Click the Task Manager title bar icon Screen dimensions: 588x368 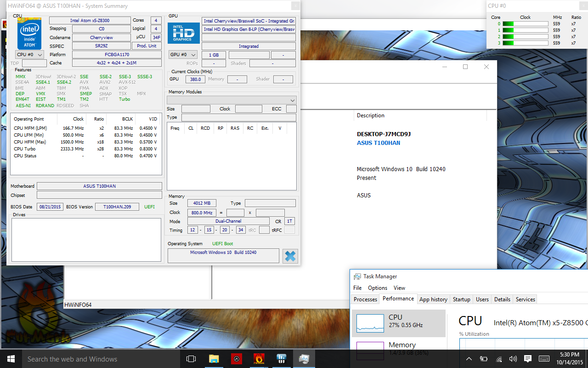[357, 276]
